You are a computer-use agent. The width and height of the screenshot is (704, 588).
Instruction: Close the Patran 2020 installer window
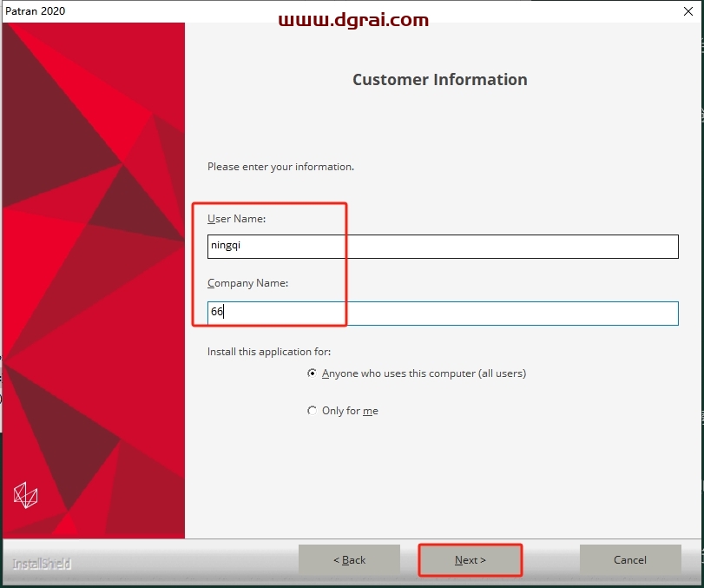click(688, 11)
